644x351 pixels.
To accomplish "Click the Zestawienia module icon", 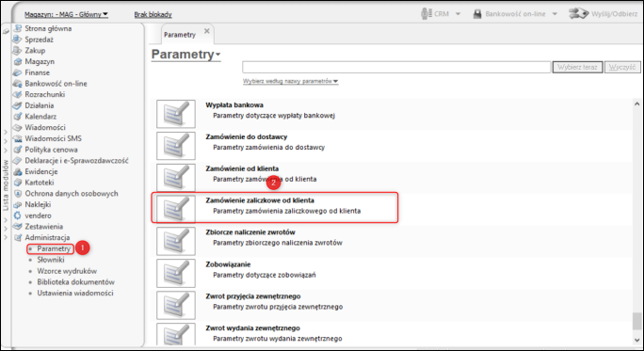I will 17,227.
